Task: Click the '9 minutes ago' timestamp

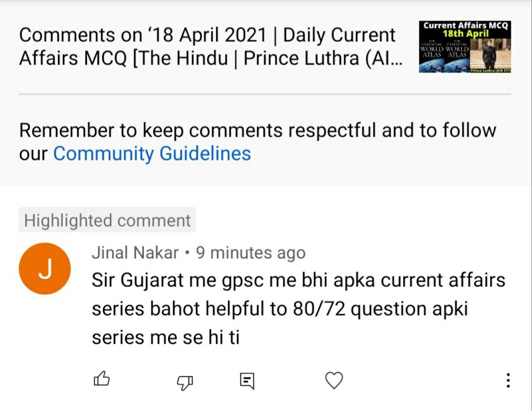Action: [x=250, y=253]
